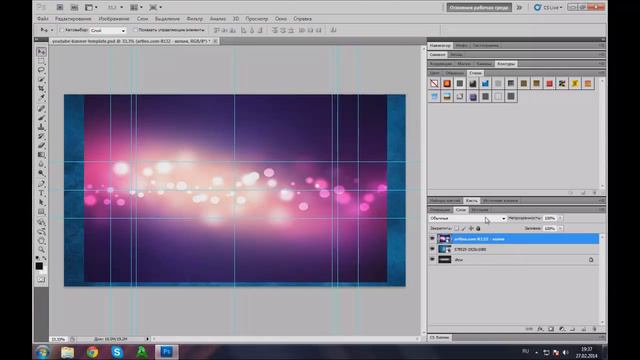Toggle lock all padlock in Layers panel

[x=478, y=229]
